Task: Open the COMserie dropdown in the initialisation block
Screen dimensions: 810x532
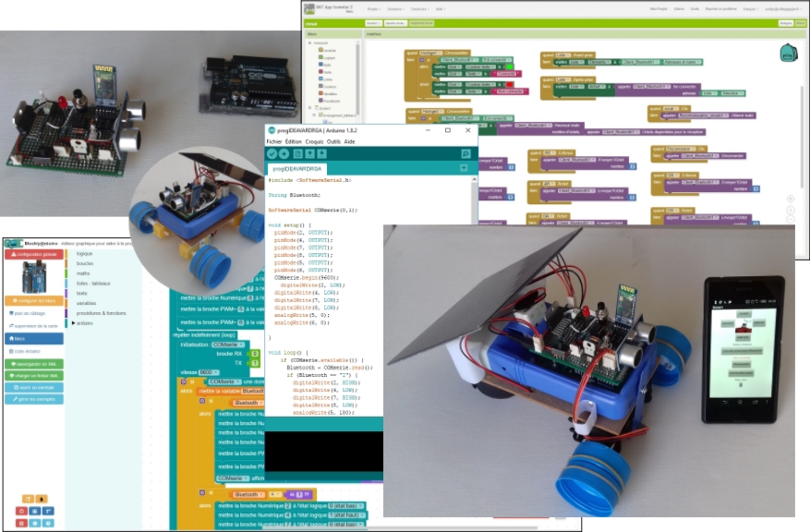Action: (227, 345)
